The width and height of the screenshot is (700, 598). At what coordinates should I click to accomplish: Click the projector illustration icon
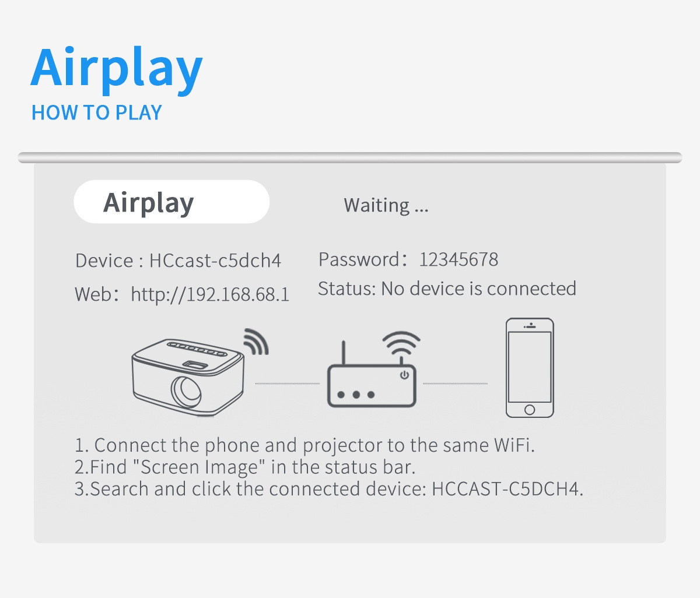[x=188, y=376]
